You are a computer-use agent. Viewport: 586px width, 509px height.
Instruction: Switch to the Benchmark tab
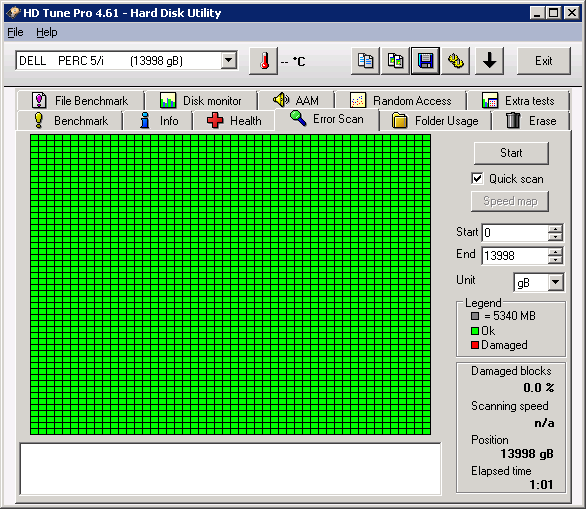pos(70,121)
